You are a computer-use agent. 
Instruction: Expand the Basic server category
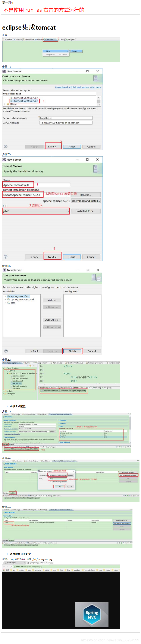pyautogui.click(x=5, y=104)
